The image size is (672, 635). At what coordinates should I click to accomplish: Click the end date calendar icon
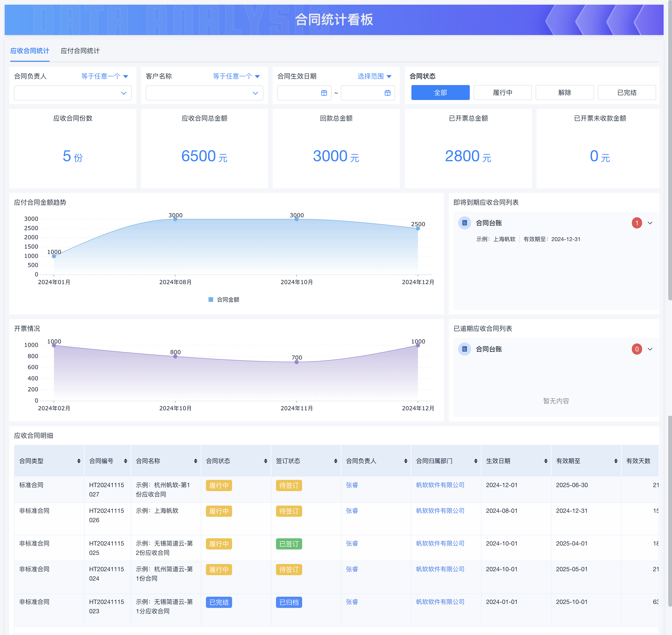tap(387, 93)
